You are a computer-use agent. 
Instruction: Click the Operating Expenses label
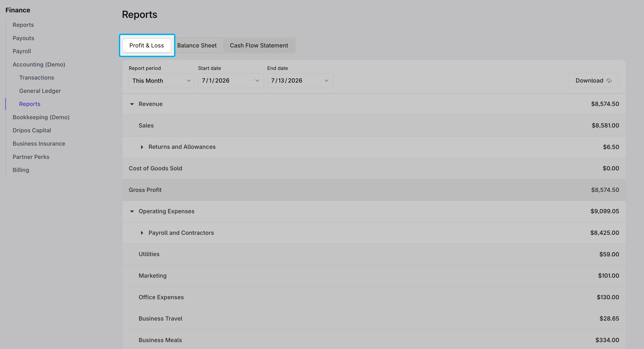click(166, 211)
